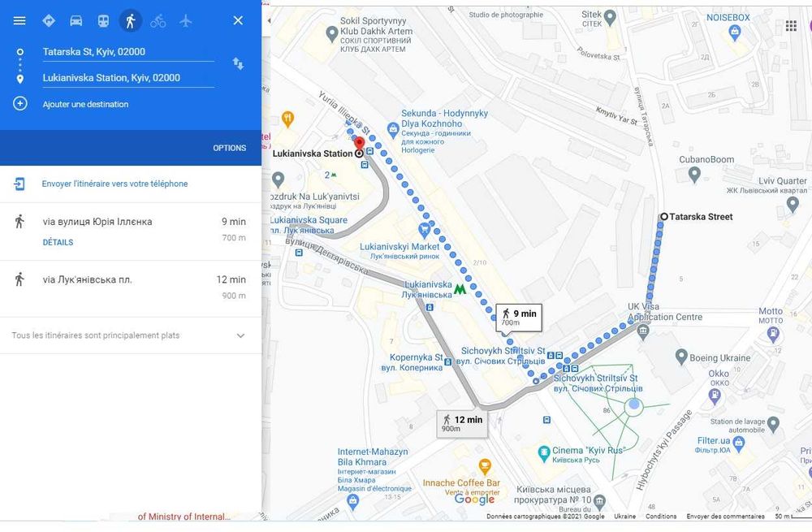Swap start and destination points
The width and height of the screenshot is (812, 532).
click(238, 63)
